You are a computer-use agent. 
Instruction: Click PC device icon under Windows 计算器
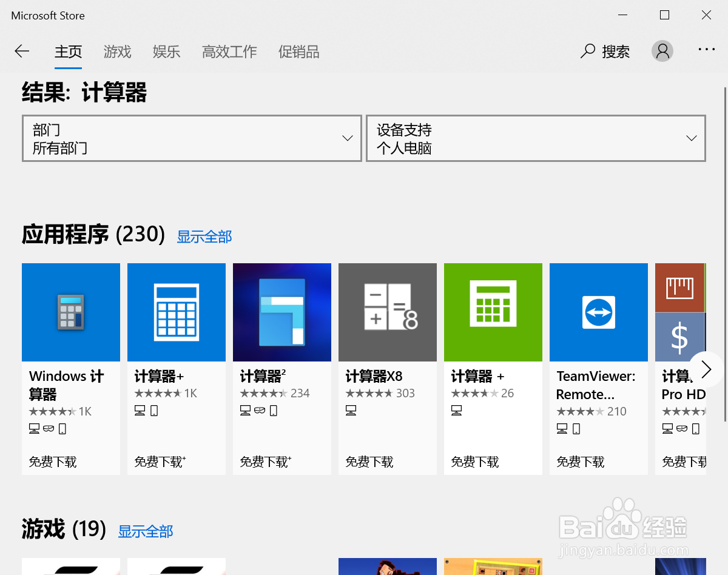pos(35,429)
